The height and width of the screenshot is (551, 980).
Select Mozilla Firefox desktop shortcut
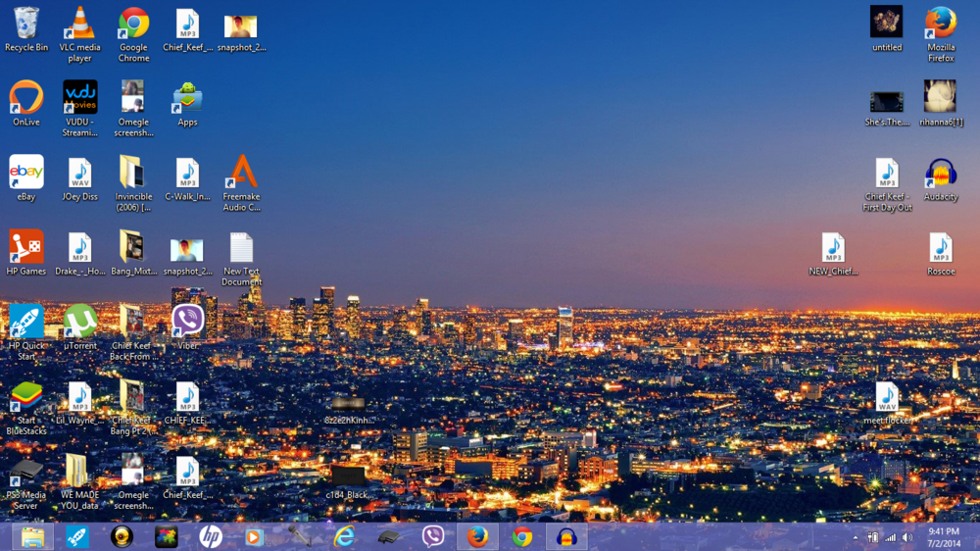coord(941,33)
